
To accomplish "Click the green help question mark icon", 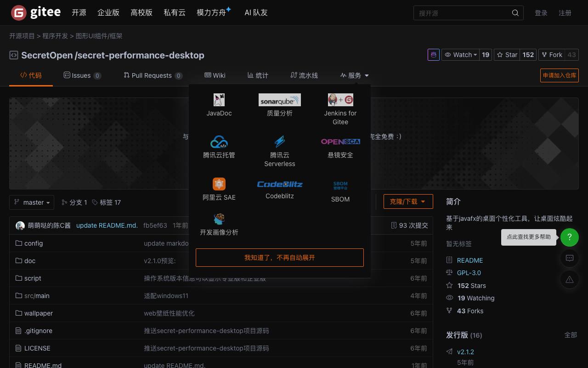I will [570, 237].
